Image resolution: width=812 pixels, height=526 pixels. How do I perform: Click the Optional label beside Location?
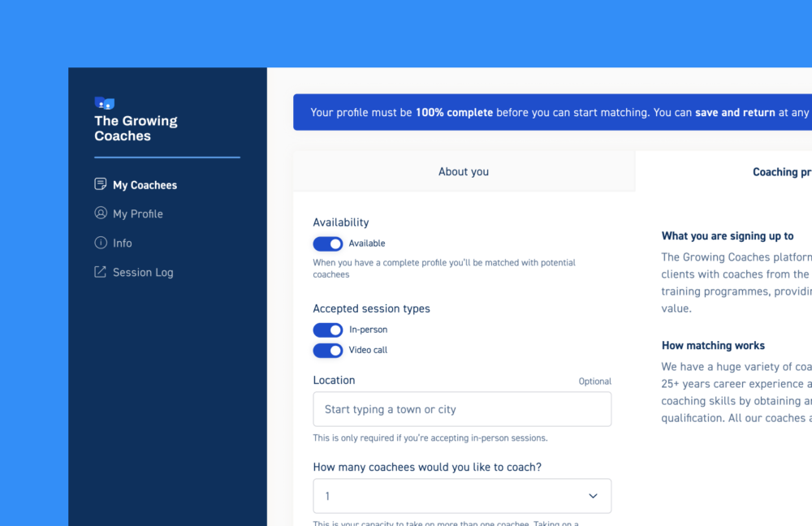595,382
